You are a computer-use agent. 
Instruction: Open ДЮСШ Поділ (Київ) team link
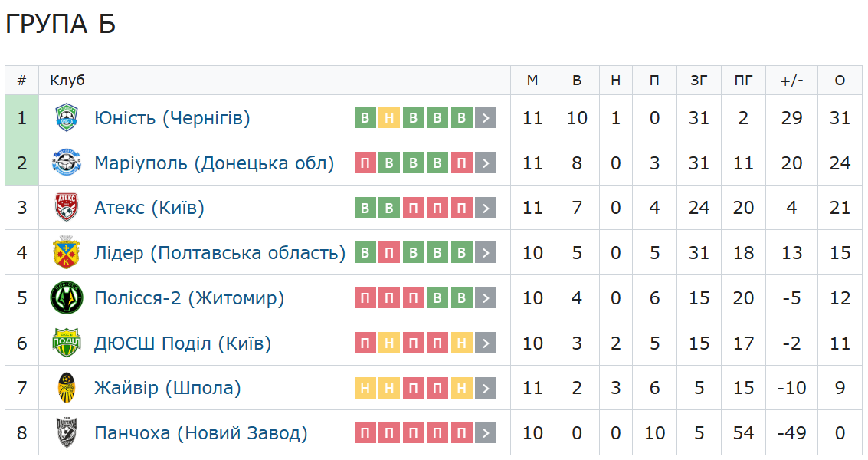pos(182,343)
